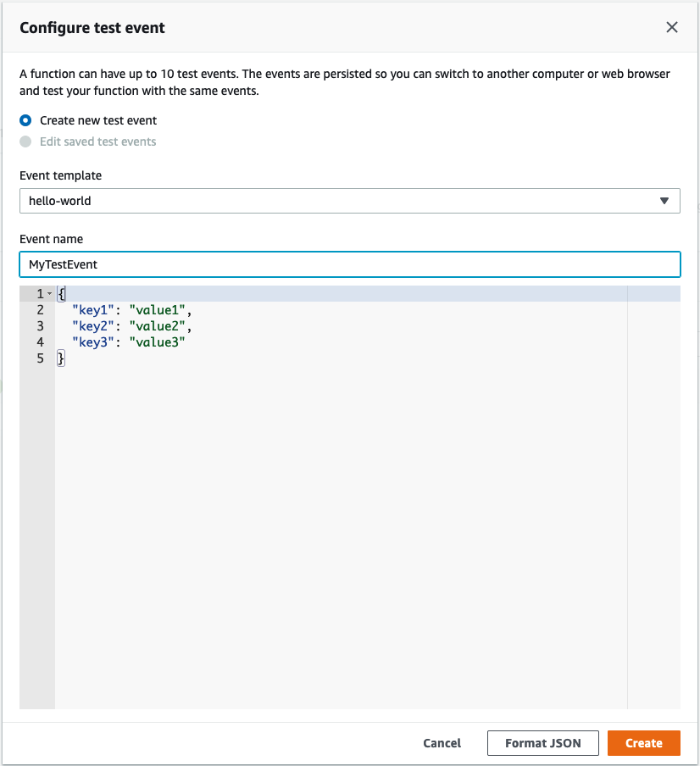Click Cancel to dismiss the dialog
The image size is (700, 766).
click(x=442, y=743)
